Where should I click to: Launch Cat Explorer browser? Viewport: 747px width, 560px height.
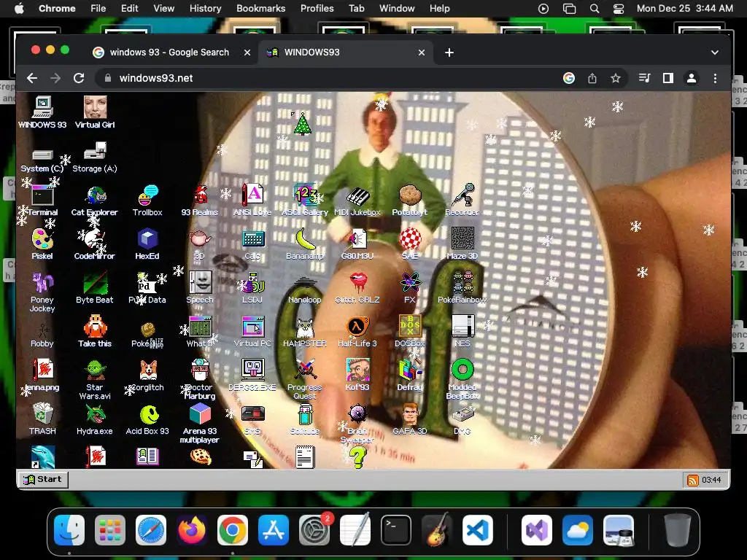point(95,201)
